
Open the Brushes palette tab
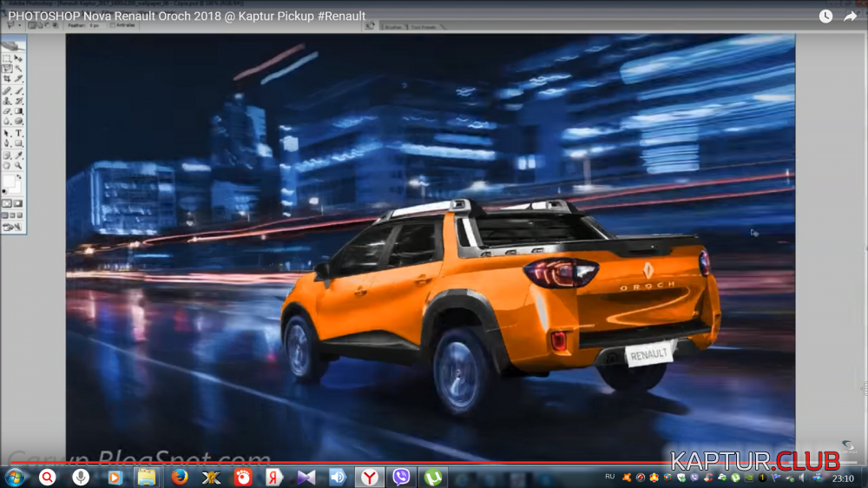click(x=393, y=26)
